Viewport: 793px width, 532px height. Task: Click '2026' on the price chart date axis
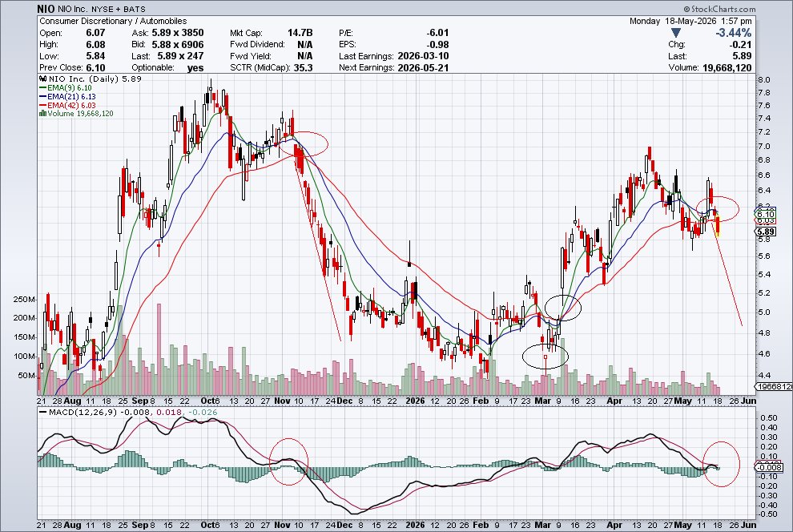click(x=416, y=401)
